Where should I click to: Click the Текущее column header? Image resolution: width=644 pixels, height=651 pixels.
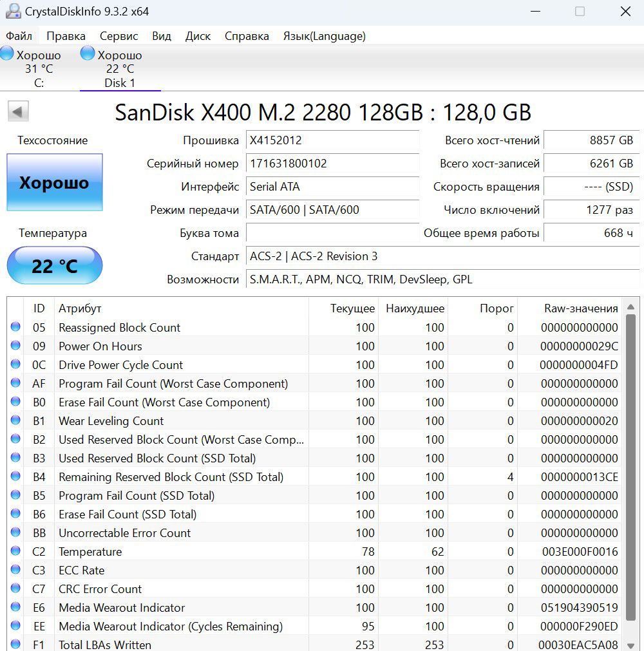[343, 308]
